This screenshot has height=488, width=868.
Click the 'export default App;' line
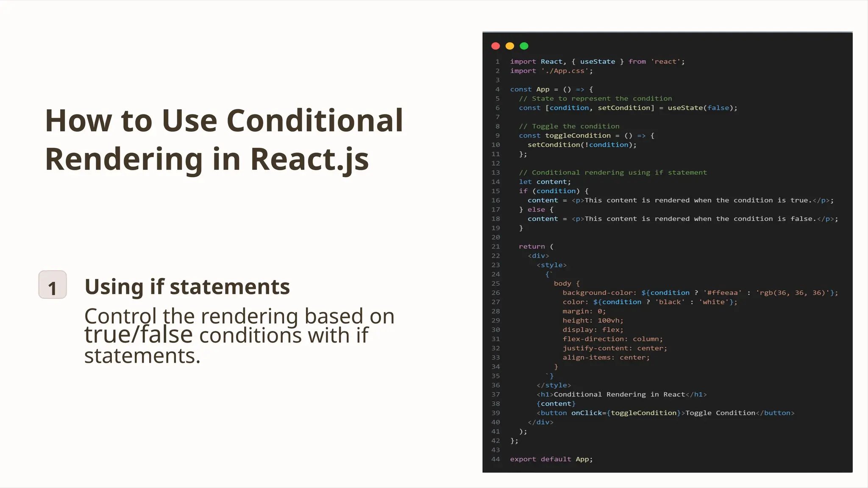551,459
